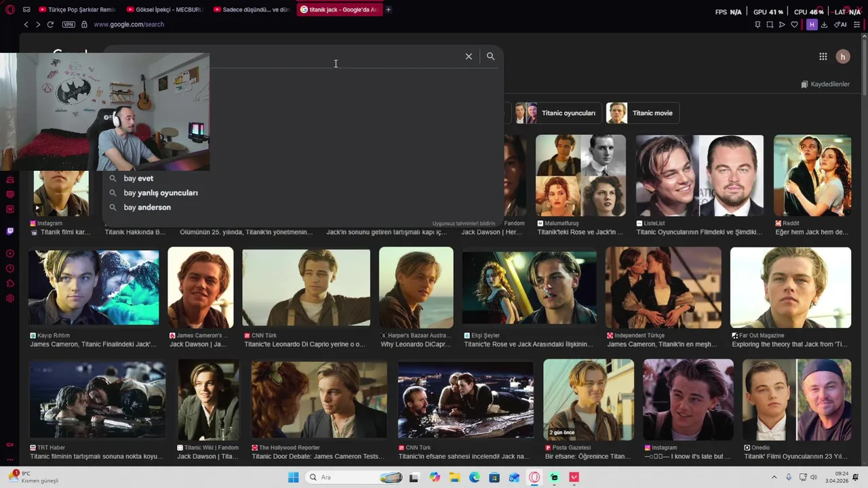The height and width of the screenshot is (488, 868).
Task: Open the CNN Türk Titanic'te Leonardo image result
Action: pos(306,287)
